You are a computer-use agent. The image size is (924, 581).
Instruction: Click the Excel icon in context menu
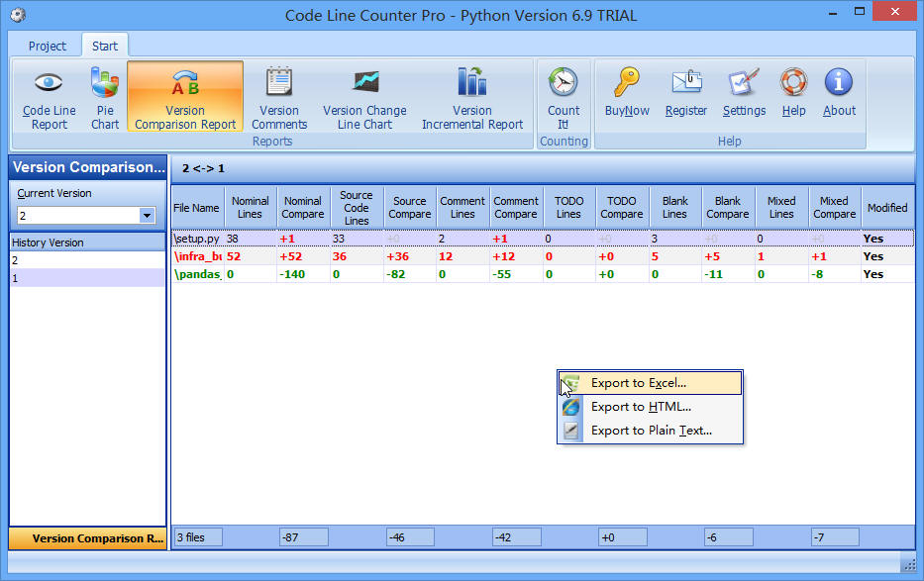(x=570, y=383)
